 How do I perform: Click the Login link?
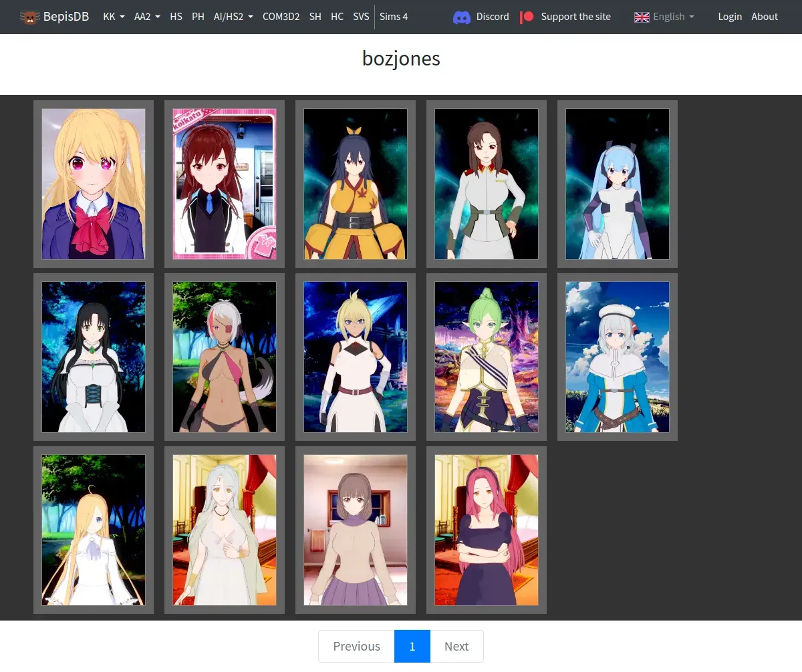[x=730, y=17]
